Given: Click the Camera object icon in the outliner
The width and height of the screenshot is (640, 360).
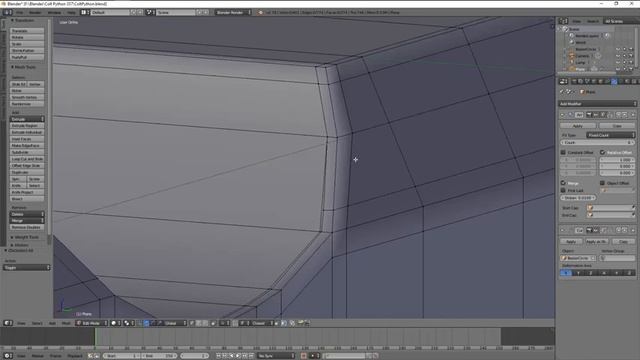Looking at the screenshot, I should pos(572,56).
